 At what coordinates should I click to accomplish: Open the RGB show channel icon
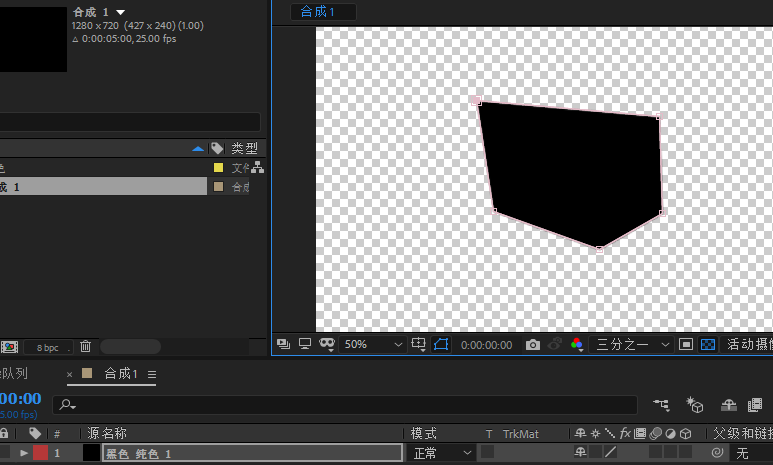[577, 345]
